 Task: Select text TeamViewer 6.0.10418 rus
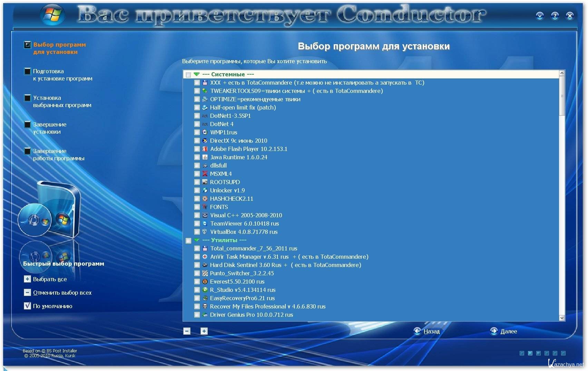coord(245,223)
